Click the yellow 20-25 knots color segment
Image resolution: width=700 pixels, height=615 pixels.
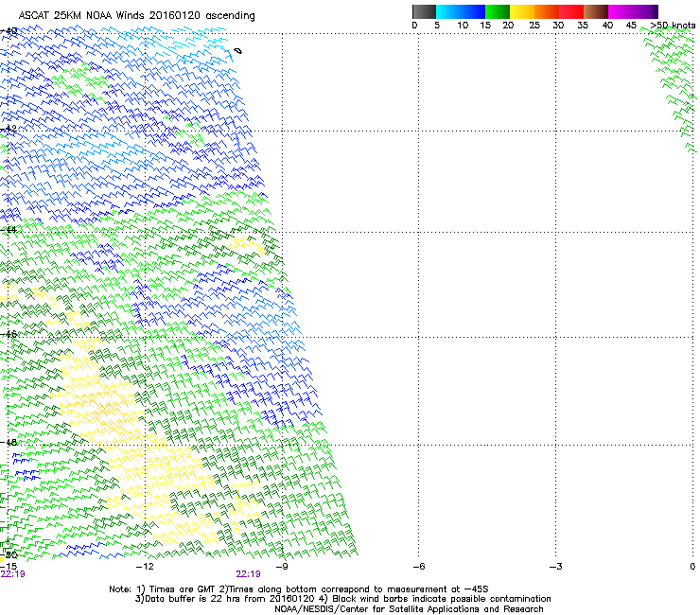pyautogui.click(x=522, y=11)
